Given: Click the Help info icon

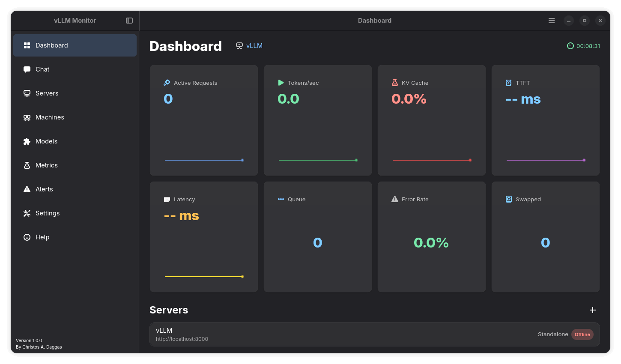Looking at the screenshot, I should pyautogui.click(x=27, y=237).
